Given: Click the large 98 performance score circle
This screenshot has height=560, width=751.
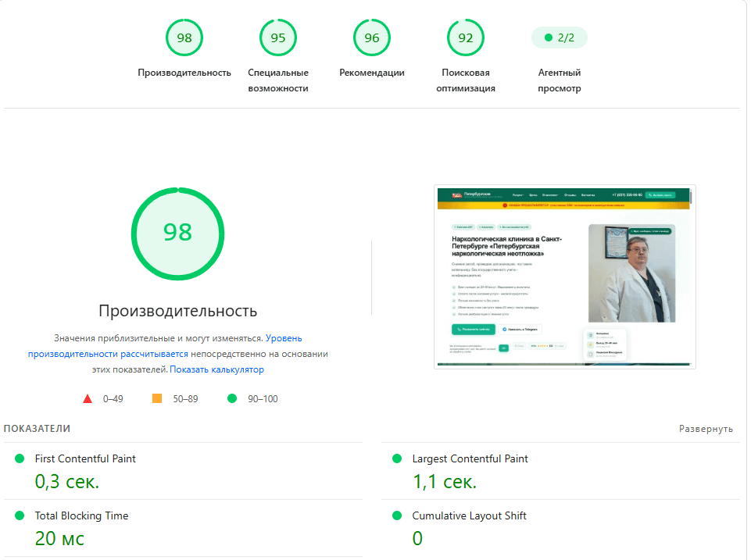Looking at the screenshot, I should (x=177, y=234).
